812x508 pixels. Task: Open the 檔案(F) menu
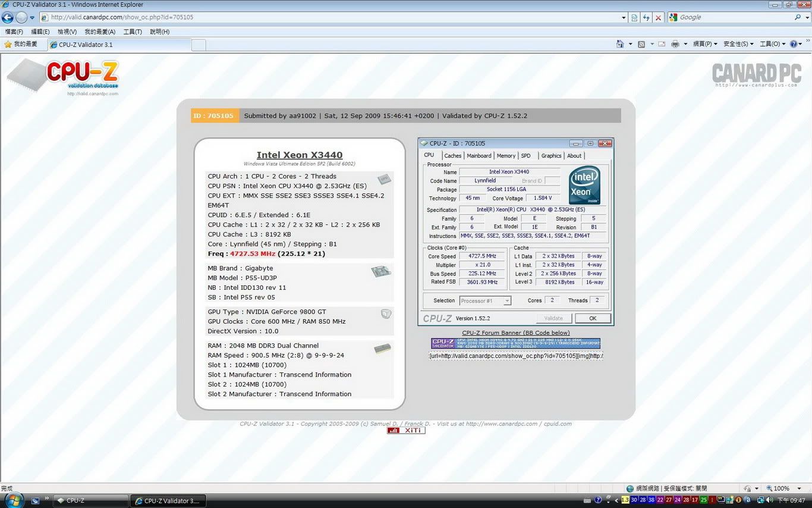(x=14, y=32)
